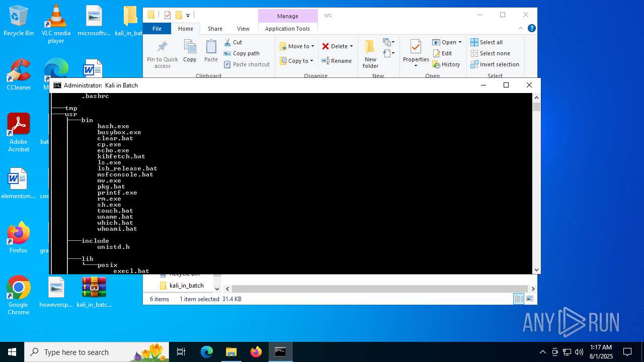The image size is (644, 362).
Task: Click the New folder icon
Action: [370, 47]
